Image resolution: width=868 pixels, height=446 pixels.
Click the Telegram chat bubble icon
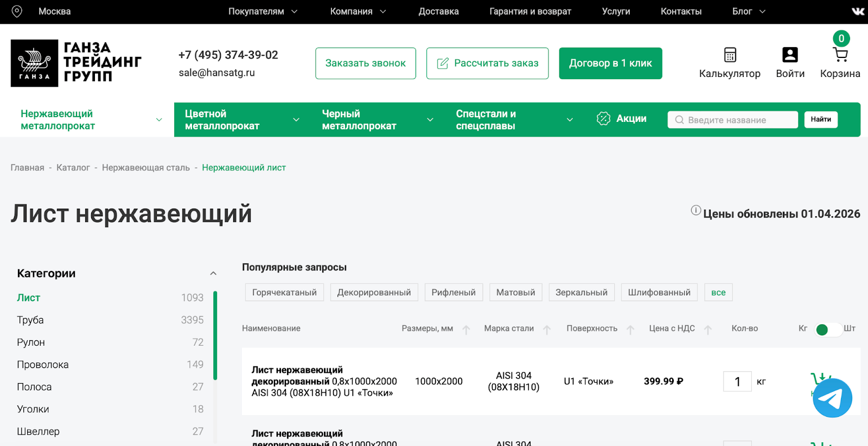[x=832, y=398]
